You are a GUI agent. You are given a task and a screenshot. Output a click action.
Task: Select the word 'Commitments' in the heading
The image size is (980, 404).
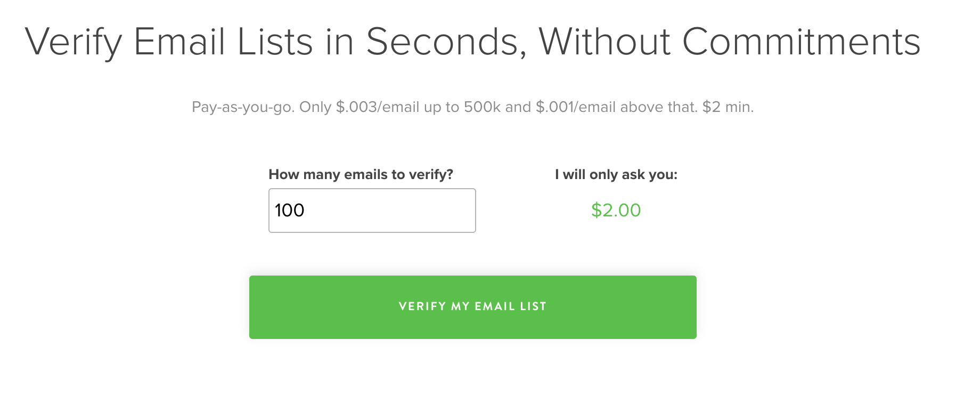tap(801, 42)
